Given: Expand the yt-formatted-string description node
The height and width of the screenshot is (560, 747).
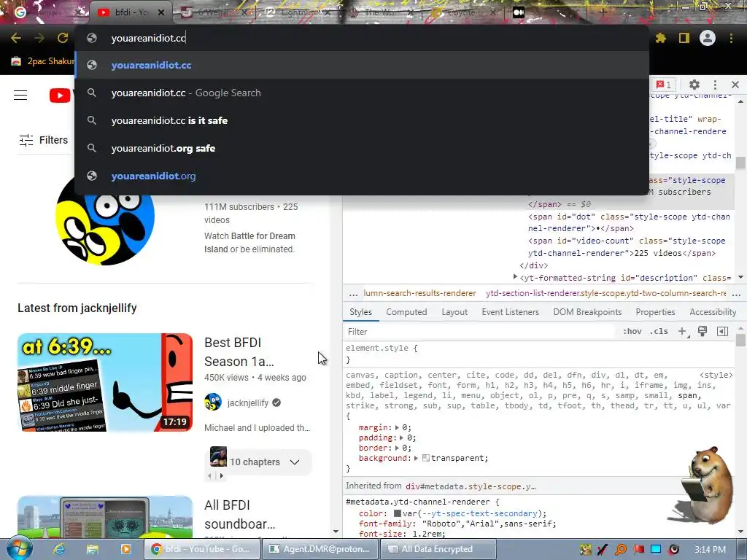Looking at the screenshot, I should [x=515, y=277].
